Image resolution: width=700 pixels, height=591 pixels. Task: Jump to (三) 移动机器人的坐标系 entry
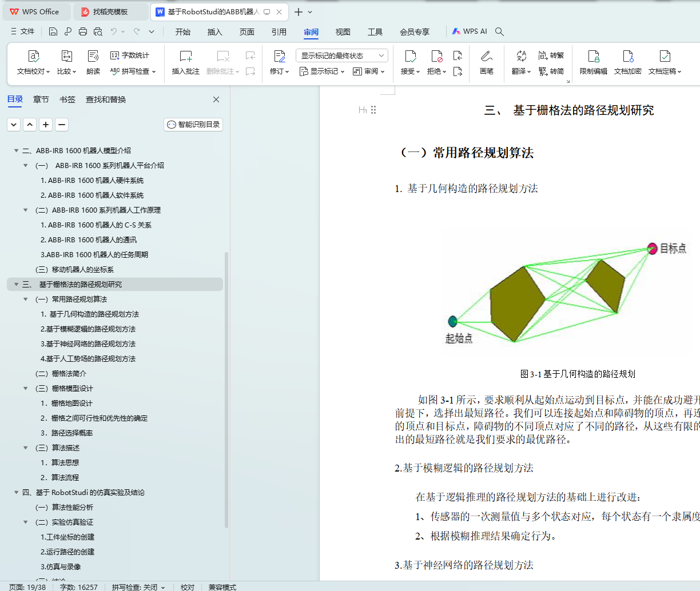click(x=74, y=270)
